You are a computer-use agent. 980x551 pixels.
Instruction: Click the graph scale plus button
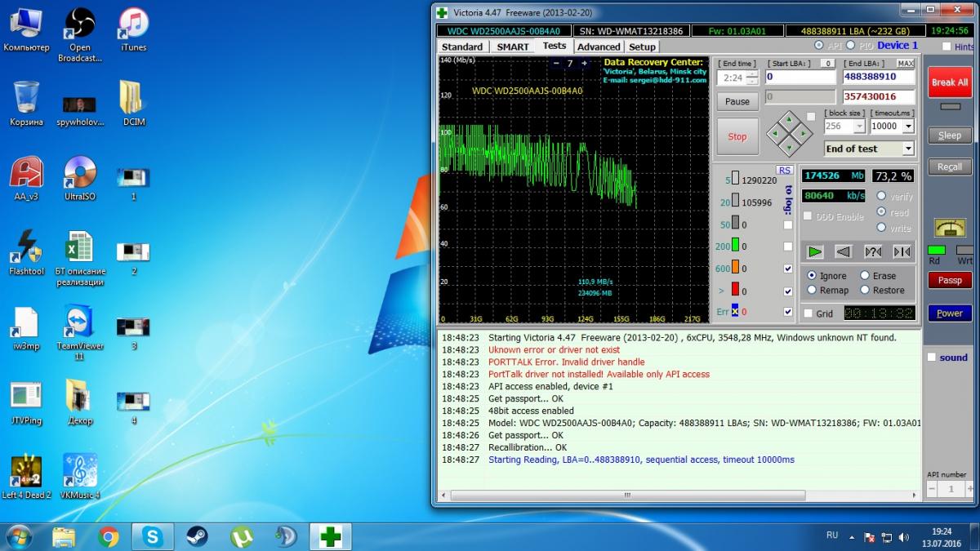click(583, 63)
